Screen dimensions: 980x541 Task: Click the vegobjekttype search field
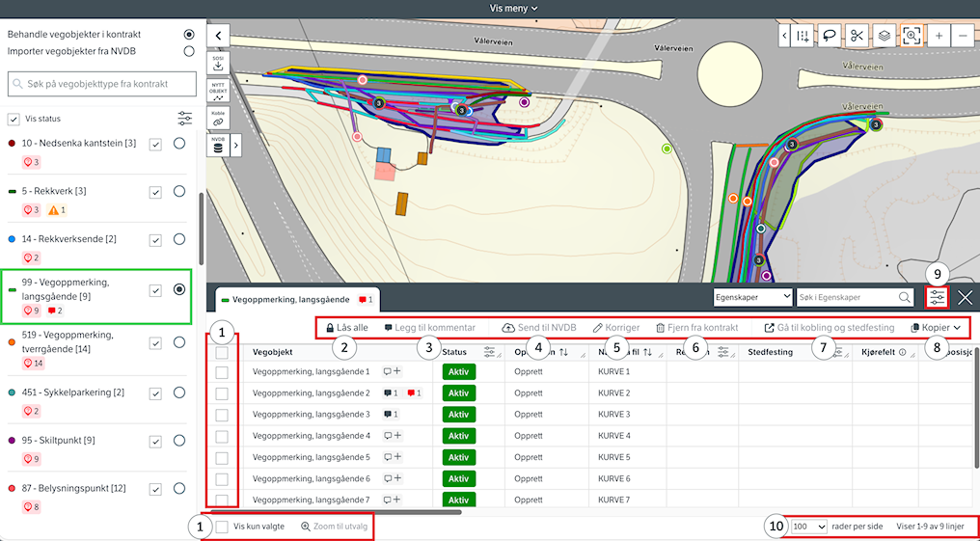pyautogui.click(x=101, y=84)
